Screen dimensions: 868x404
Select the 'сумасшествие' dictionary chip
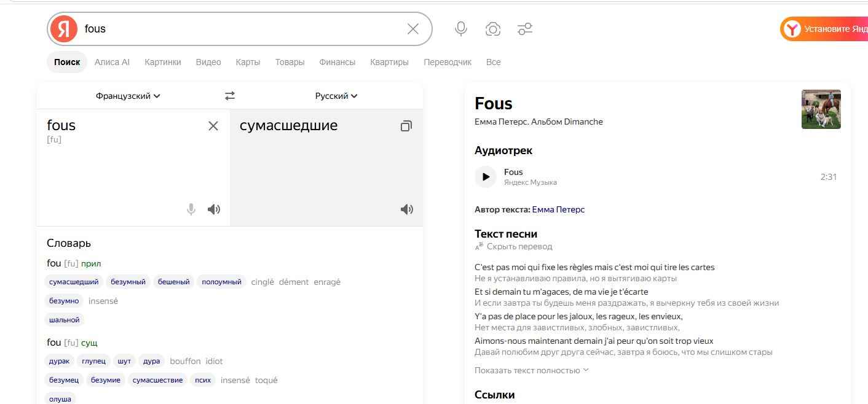[158, 380]
